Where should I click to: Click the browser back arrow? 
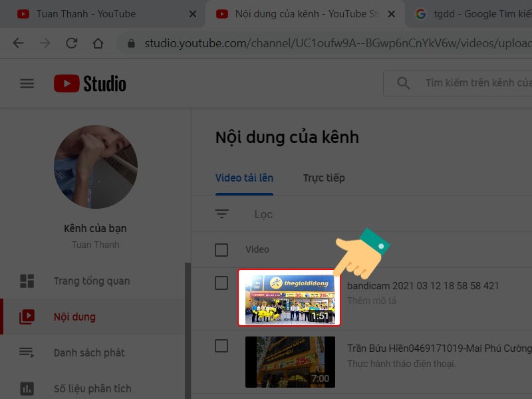(19, 43)
